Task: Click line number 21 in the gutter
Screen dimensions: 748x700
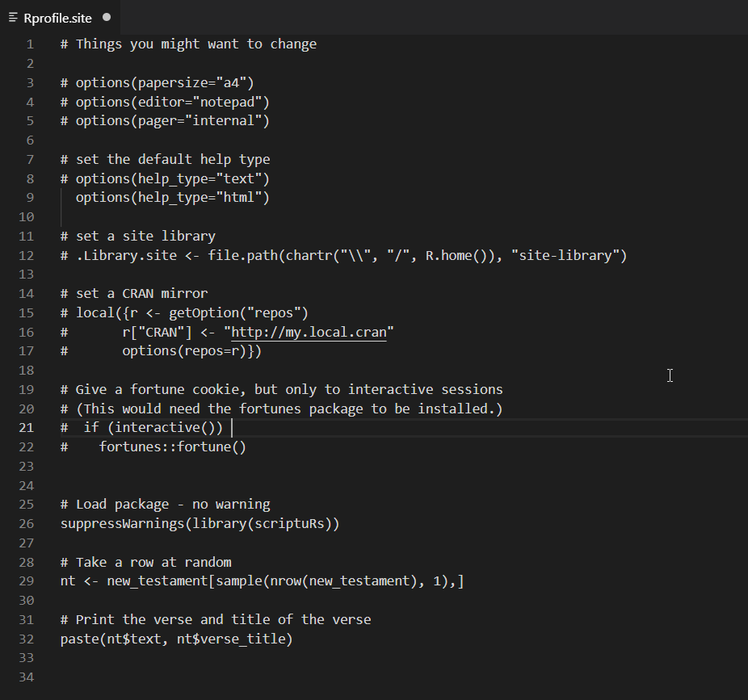Action: point(27,428)
